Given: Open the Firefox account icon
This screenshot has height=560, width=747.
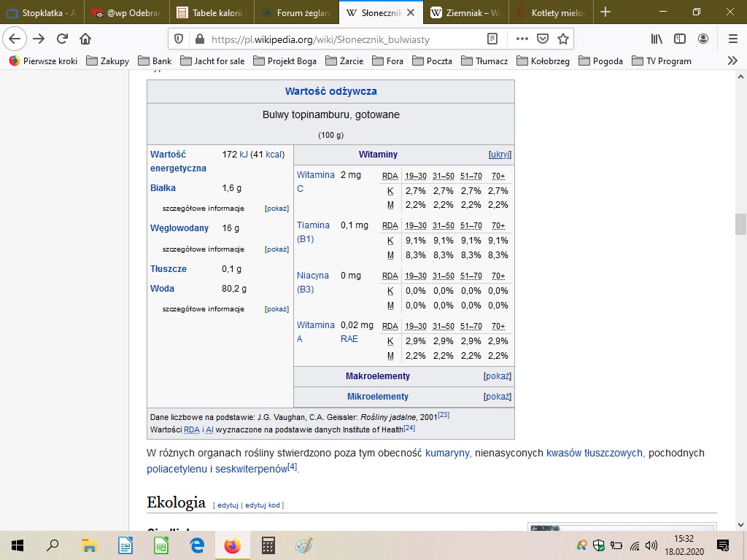Looking at the screenshot, I should coord(703,39).
